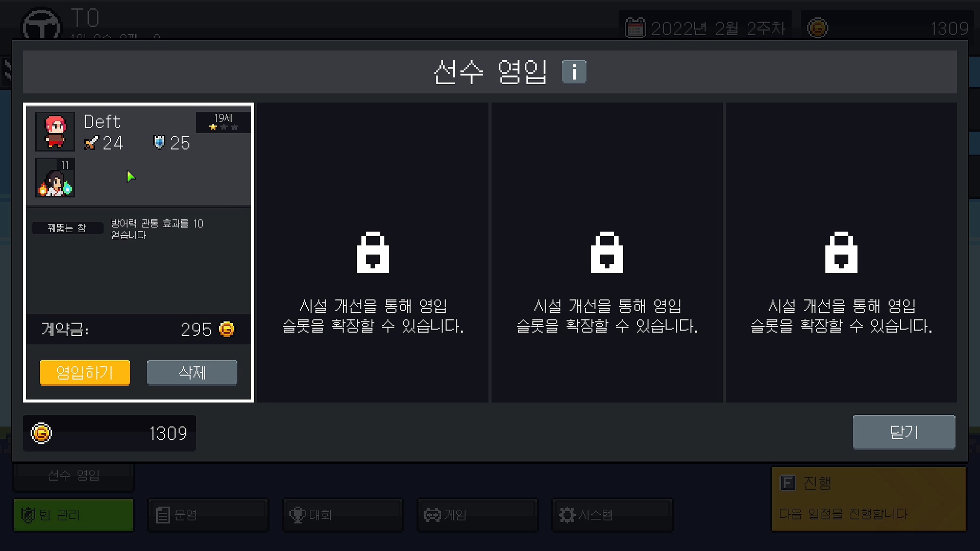Click the middle locked slot padlock
The image size is (980, 551).
[607, 252]
